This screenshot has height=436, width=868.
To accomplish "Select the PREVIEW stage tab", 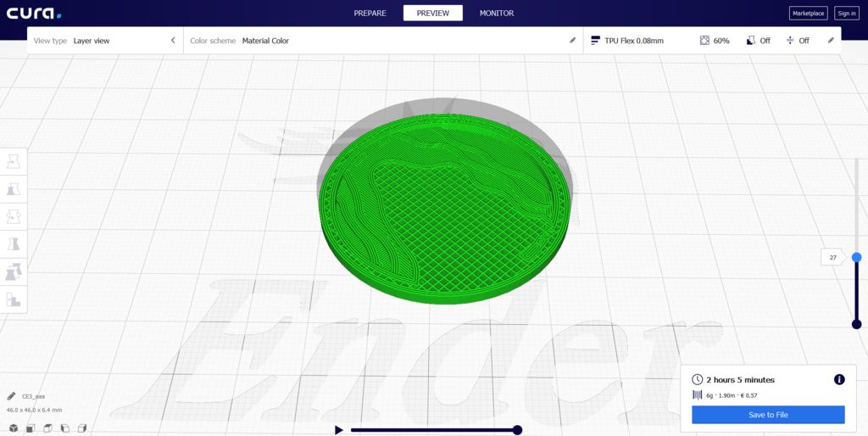I will click(433, 14).
